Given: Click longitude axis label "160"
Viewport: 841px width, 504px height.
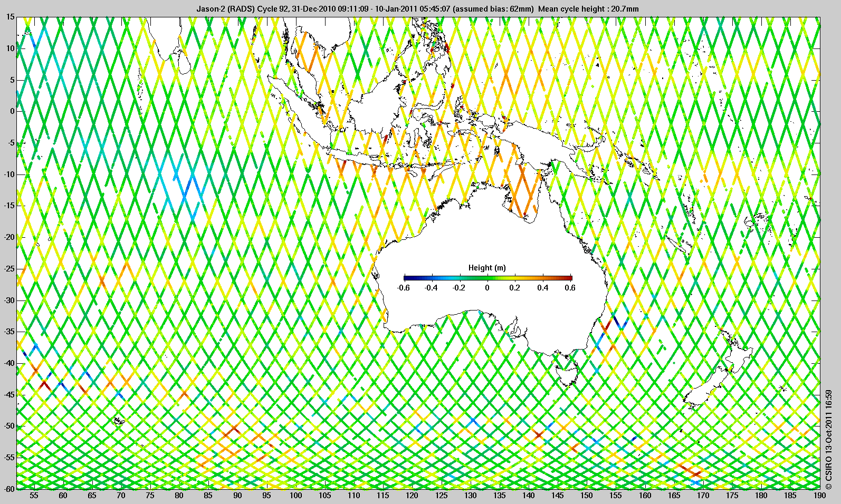Looking at the screenshot, I should coord(645,496).
